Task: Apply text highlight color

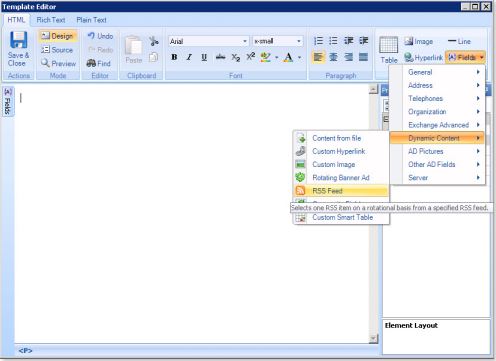Action: click(266, 57)
